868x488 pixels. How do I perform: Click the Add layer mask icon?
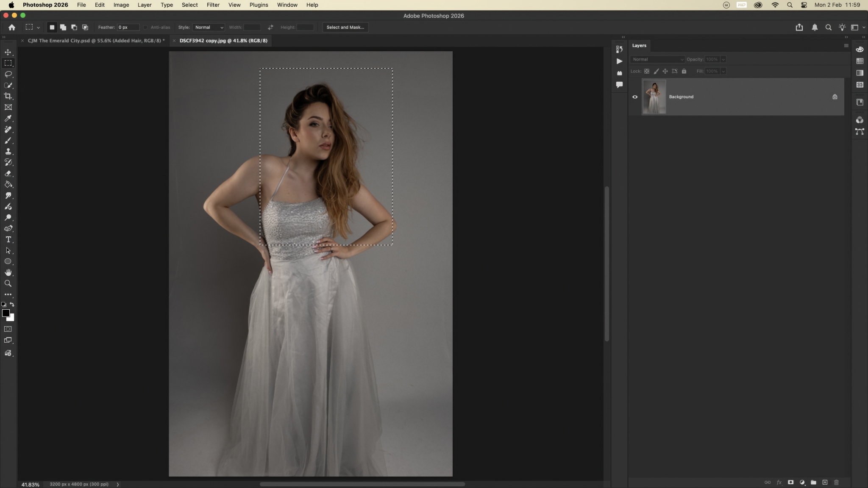(790, 482)
